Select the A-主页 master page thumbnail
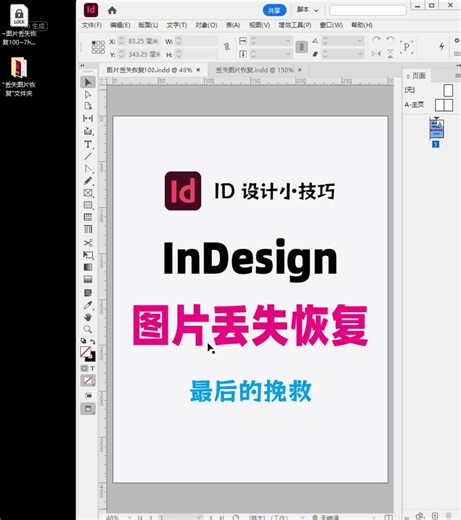This screenshot has height=520, width=461. click(x=444, y=105)
